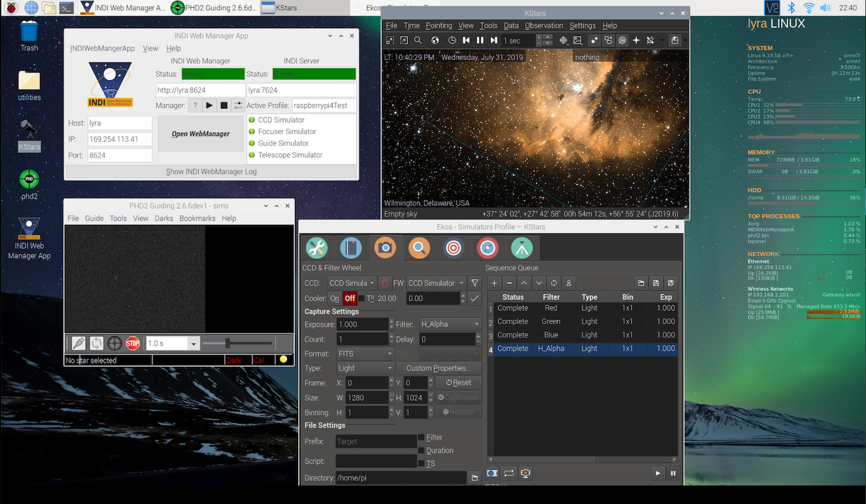The image size is (866, 504).
Task: Remove job from Sequence Queue with minus
Action: pyautogui.click(x=510, y=283)
